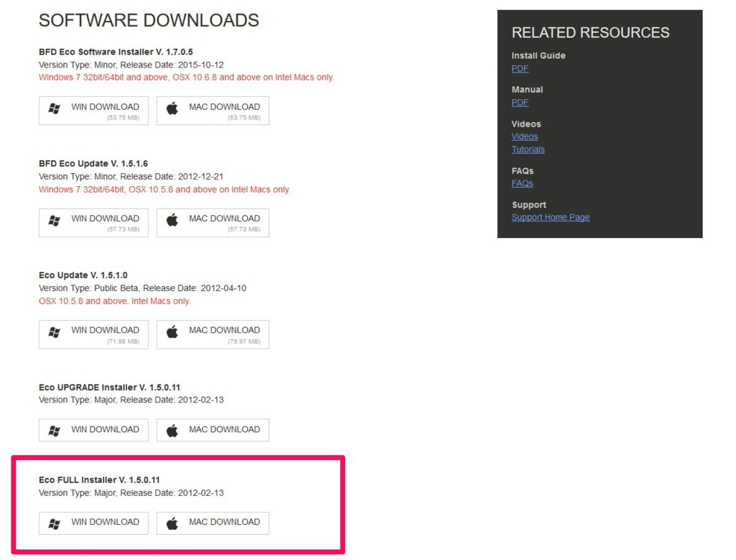Click Apple icon for BFD Eco 1.7.0.5 download
736x560 pixels.
pos(172,109)
